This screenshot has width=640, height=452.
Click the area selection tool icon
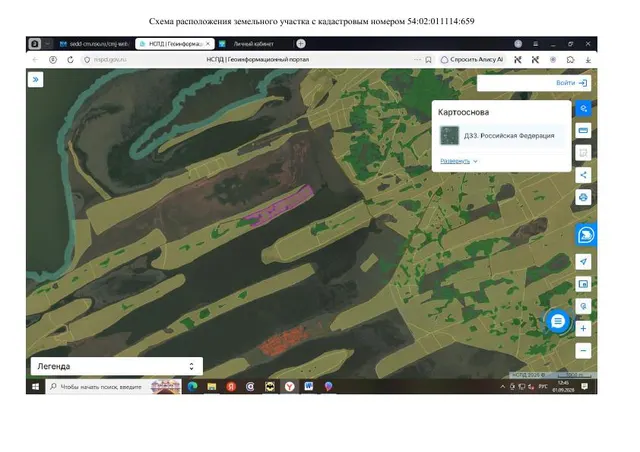tap(583, 153)
